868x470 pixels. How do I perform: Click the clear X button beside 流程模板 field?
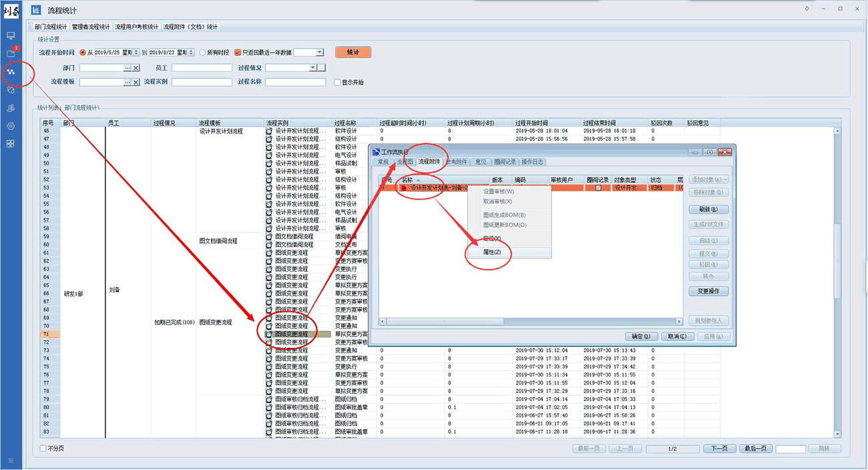(x=136, y=82)
